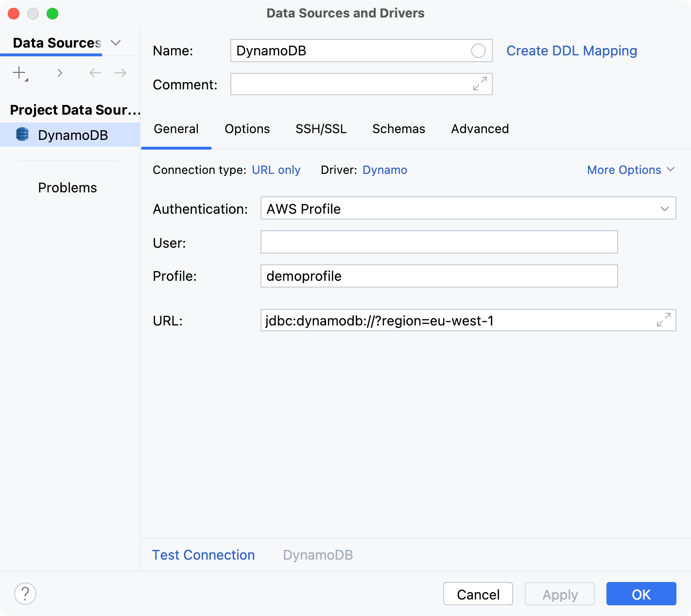Open the URL field expand icon
The width and height of the screenshot is (691, 616).
[664, 320]
